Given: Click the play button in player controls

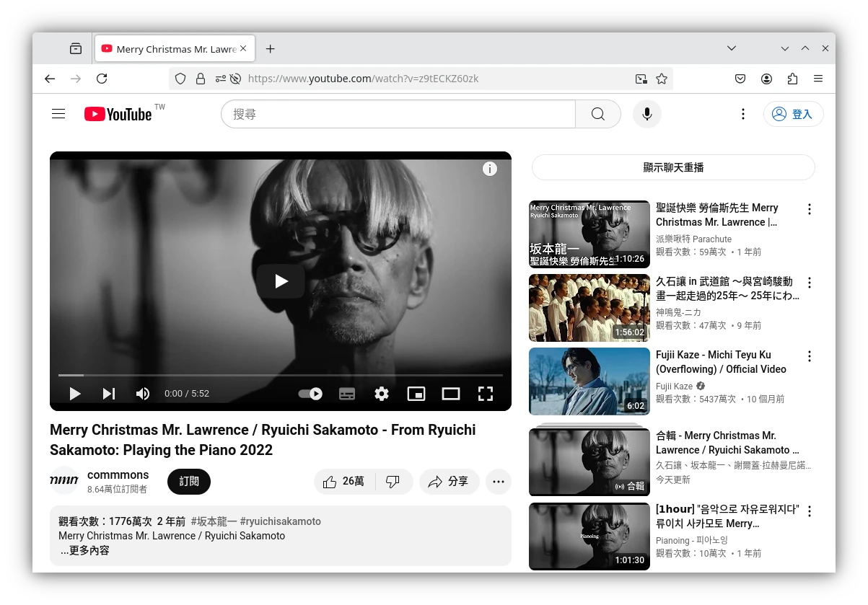Looking at the screenshot, I should coord(75,394).
